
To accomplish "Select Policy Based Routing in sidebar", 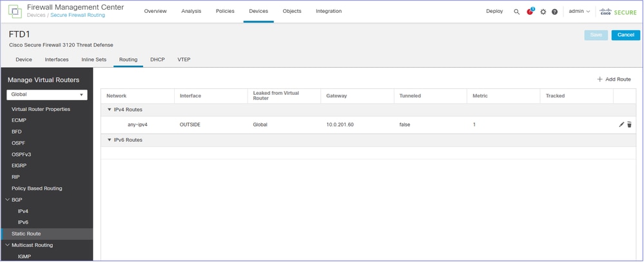I will point(37,188).
